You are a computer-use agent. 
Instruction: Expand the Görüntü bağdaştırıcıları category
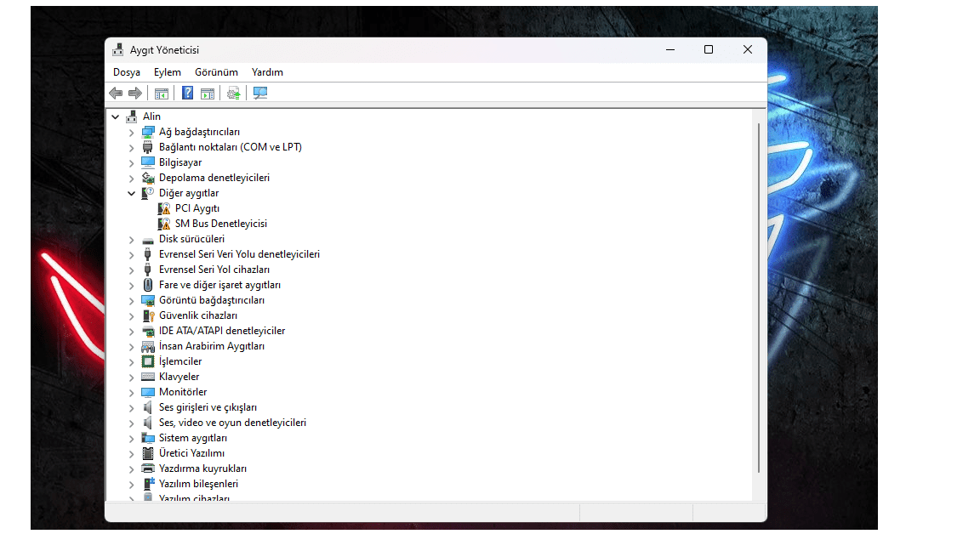[x=131, y=300]
